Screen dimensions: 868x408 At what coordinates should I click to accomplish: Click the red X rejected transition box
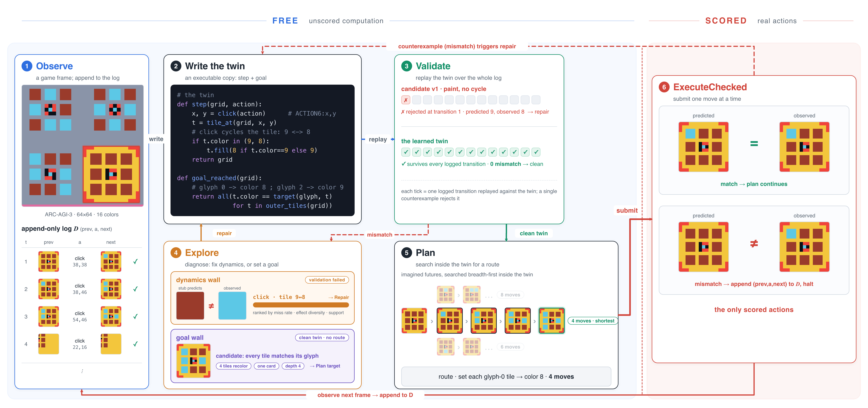406,100
